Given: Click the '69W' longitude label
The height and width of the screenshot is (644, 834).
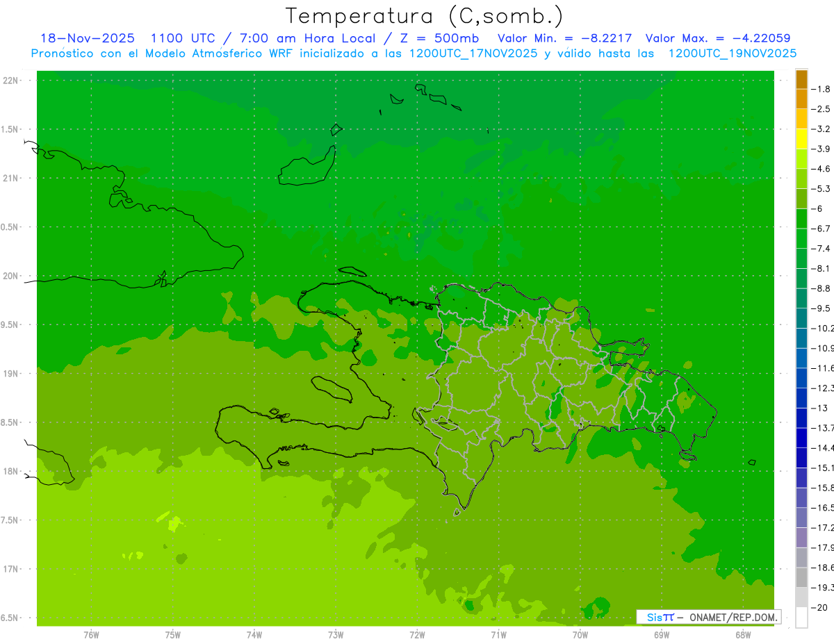Looking at the screenshot, I should (662, 636).
